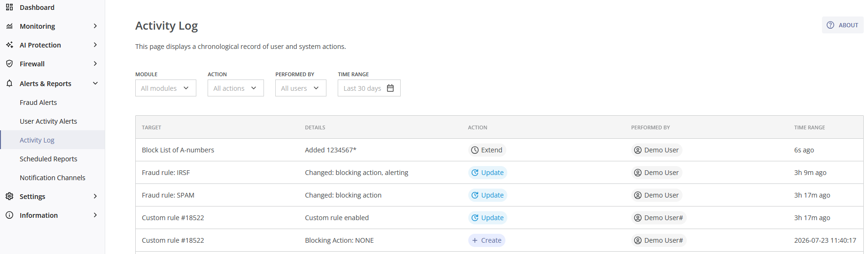Open the All users filter

(301, 88)
